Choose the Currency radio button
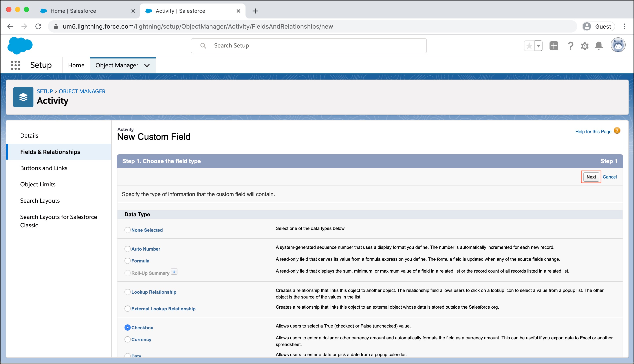The height and width of the screenshot is (364, 634). point(128,339)
